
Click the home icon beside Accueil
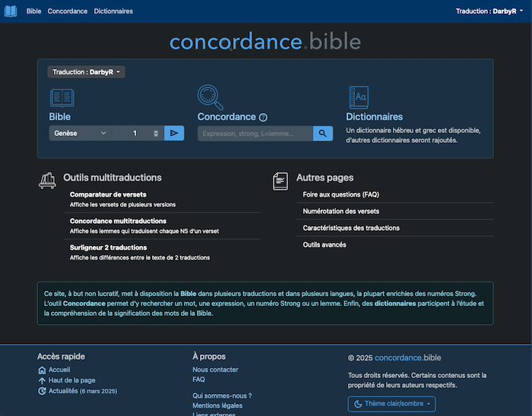(42, 370)
